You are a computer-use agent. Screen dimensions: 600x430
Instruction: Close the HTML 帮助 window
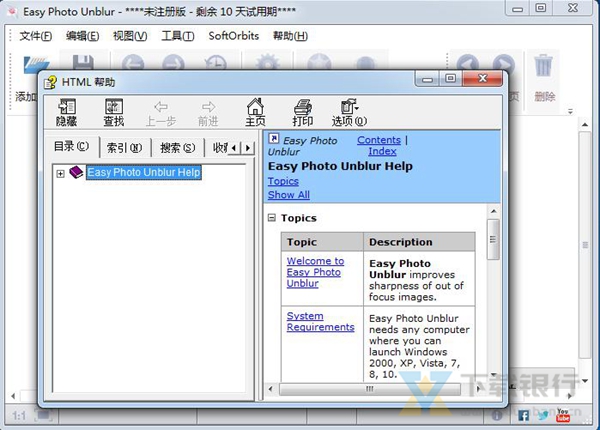click(x=482, y=78)
